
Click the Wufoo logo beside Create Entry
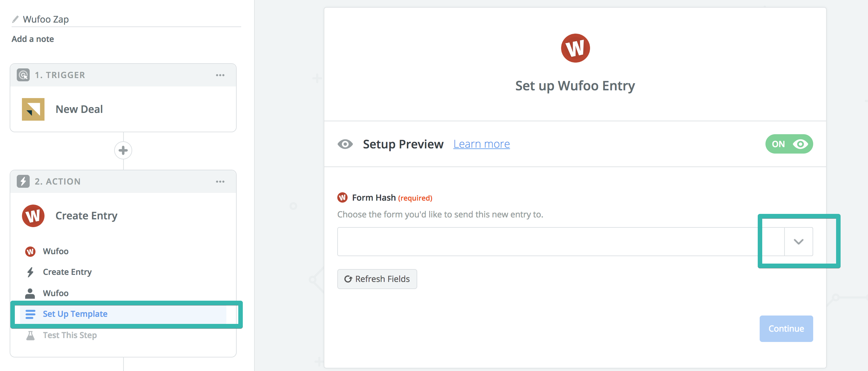point(33,216)
